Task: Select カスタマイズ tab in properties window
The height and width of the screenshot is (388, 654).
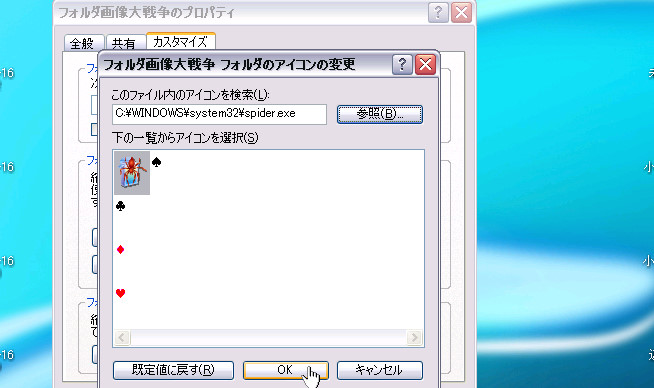Action: (x=181, y=42)
